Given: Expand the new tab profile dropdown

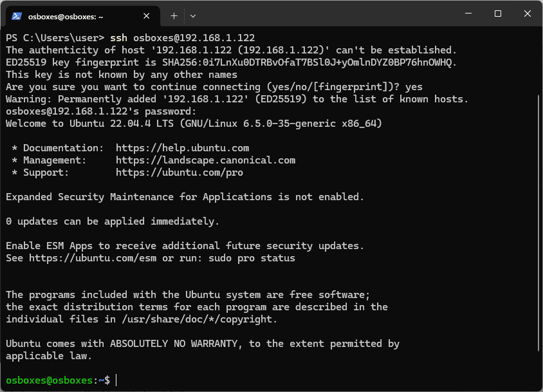Looking at the screenshot, I should pos(193,15).
